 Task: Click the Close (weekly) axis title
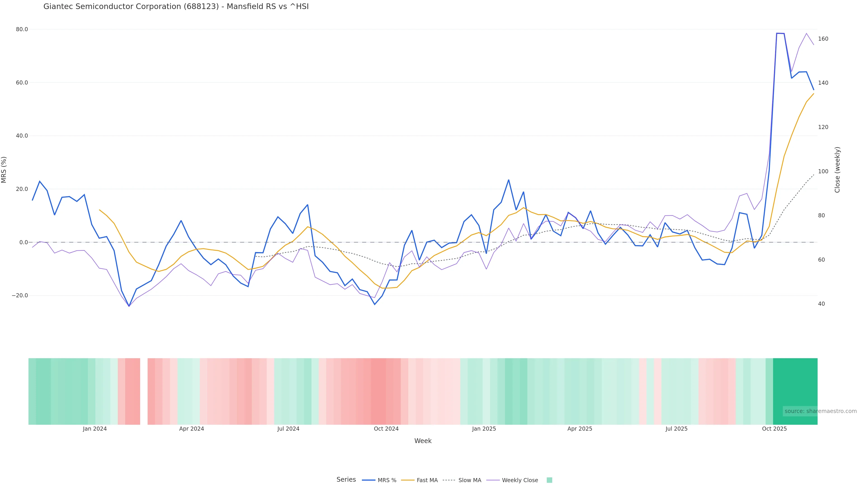[837, 170]
